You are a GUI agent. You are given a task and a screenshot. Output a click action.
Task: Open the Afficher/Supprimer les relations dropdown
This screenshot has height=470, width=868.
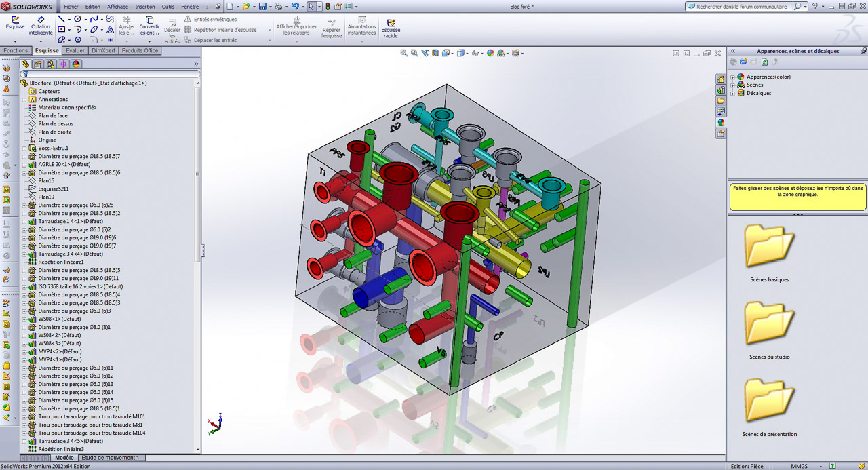tap(296, 26)
